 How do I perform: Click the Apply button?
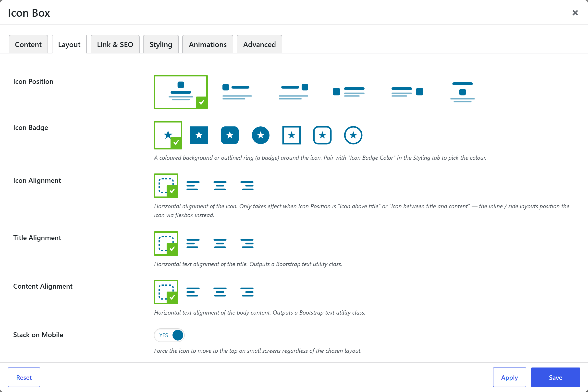pos(509,377)
